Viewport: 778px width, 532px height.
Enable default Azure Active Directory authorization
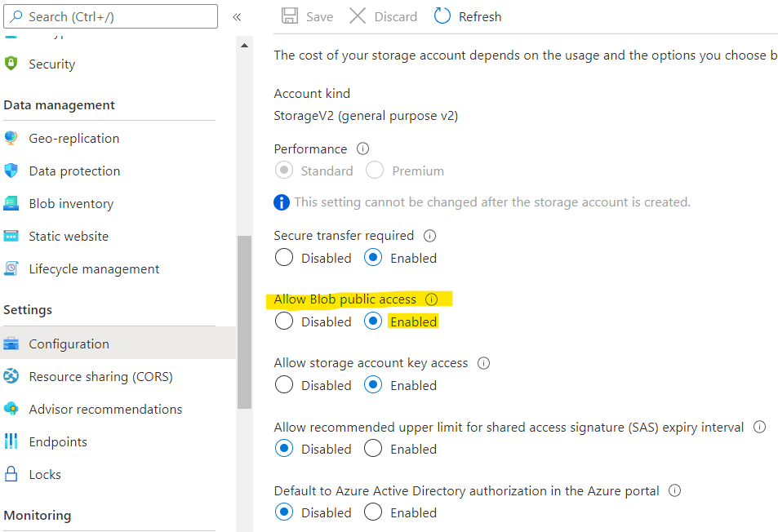point(373,512)
